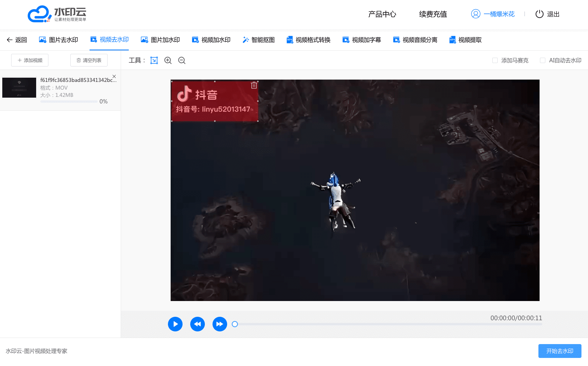Click the 退出 power icon

pyautogui.click(x=540, y=14)
